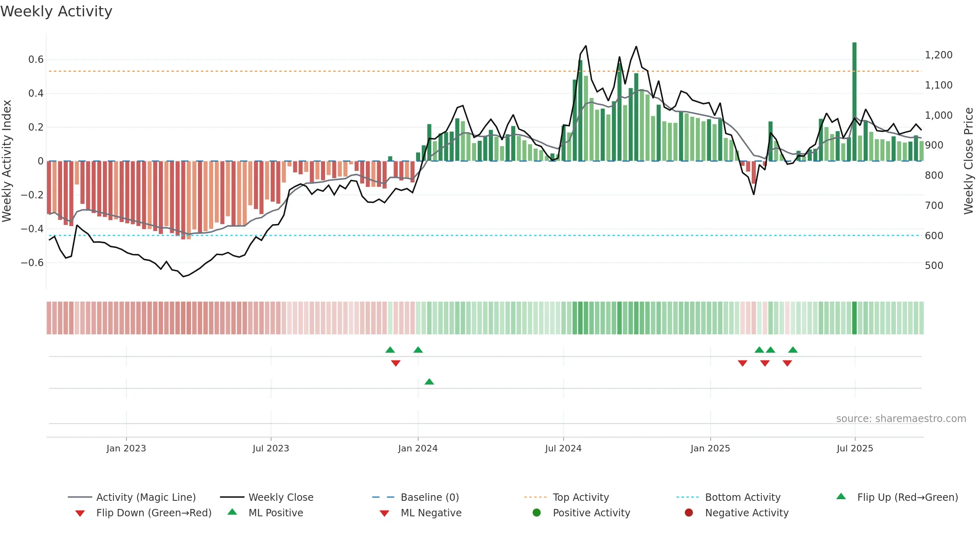Click the 500 price axis tick label
Screen dimensions: 980x551
click(x=934, y=265)
